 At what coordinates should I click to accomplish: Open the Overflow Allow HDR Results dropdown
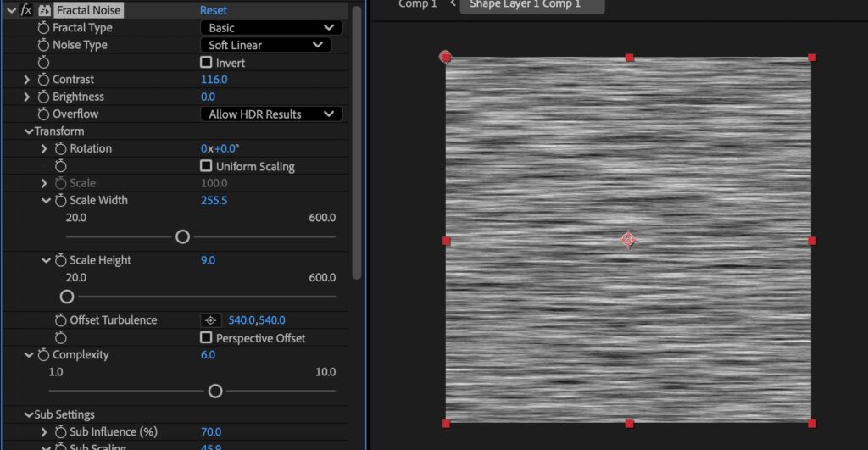click(270, 114)
